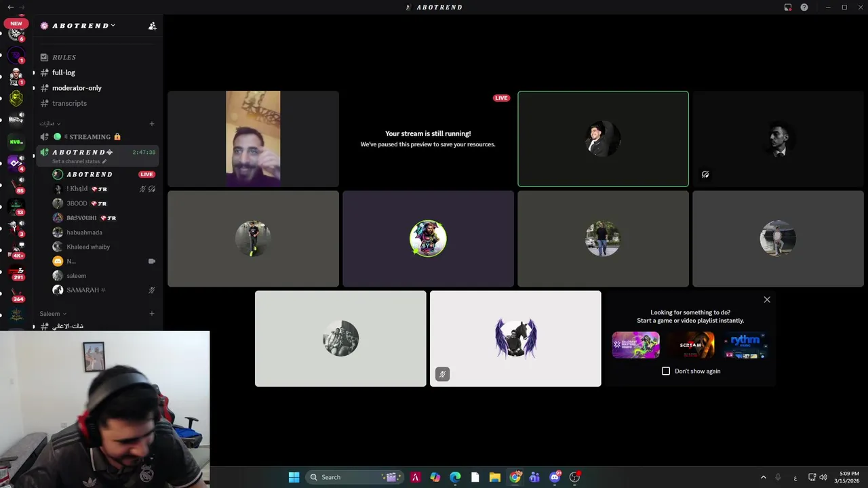The image size is (868, 488).
Task: Open Microsoft Teams from the taskbar
Action: pos(534,477)
